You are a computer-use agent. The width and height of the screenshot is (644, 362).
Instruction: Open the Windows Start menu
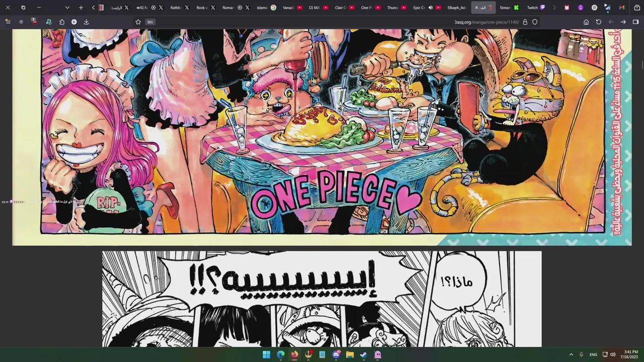pyautogui.click(x=266, y=354)
